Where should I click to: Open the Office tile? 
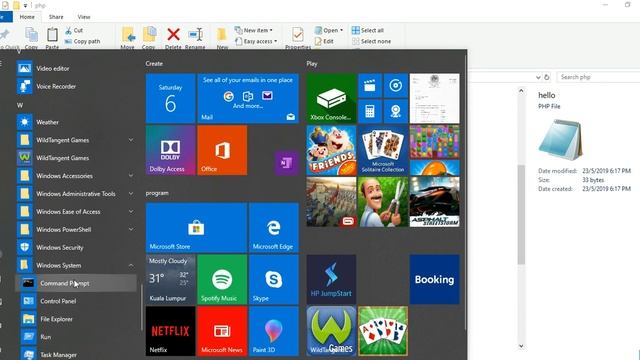point(222,150)
